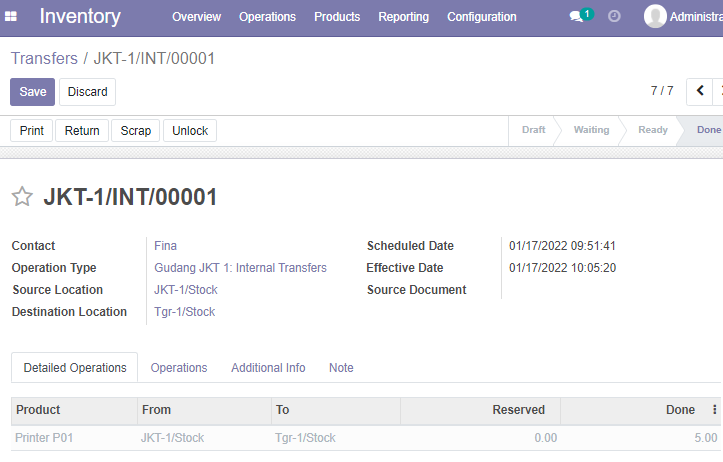
Task: Open the Configuration menu
Action: pos(482,17)
